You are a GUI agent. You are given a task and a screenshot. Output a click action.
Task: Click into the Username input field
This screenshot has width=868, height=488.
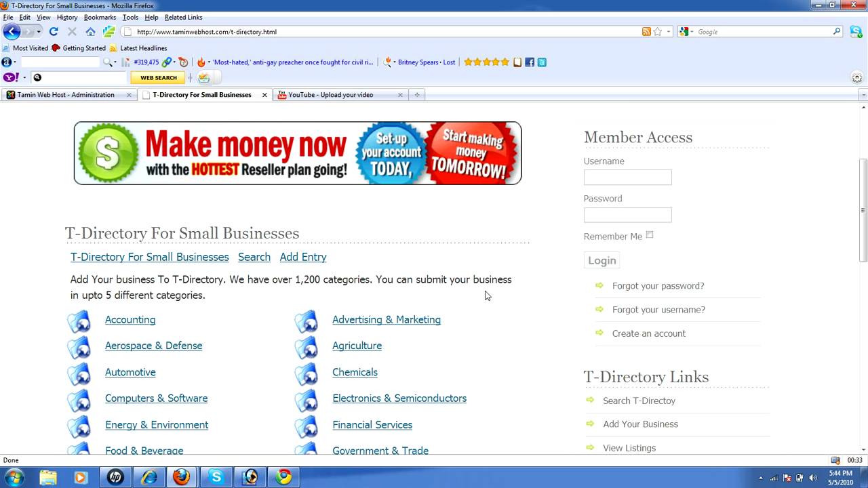click(627, 178)
